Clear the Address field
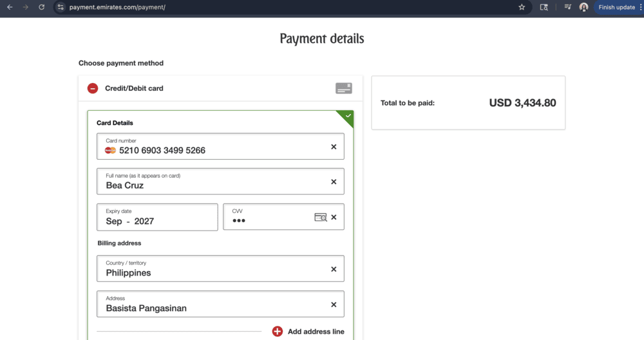Image resolution: width=644 pixels, height=340 pixels. (x=334, y=305)
